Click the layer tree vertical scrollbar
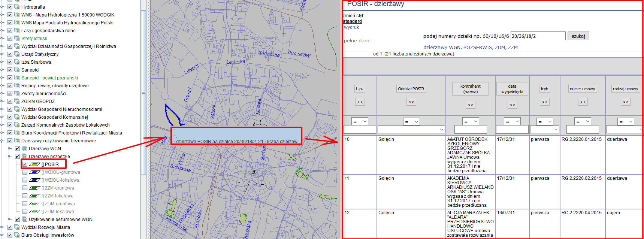This screenshot has height=239, width=644. coord(143,93)
